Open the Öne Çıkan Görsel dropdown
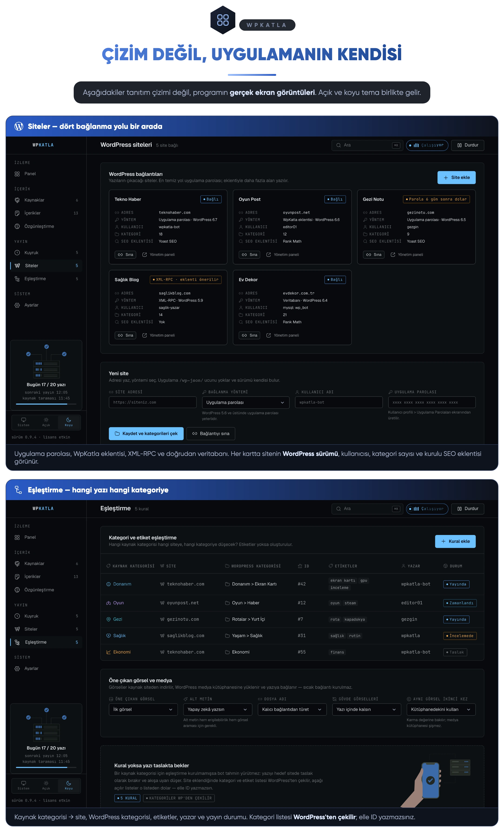This screenshot has height=832, width=504. [143, 709]
